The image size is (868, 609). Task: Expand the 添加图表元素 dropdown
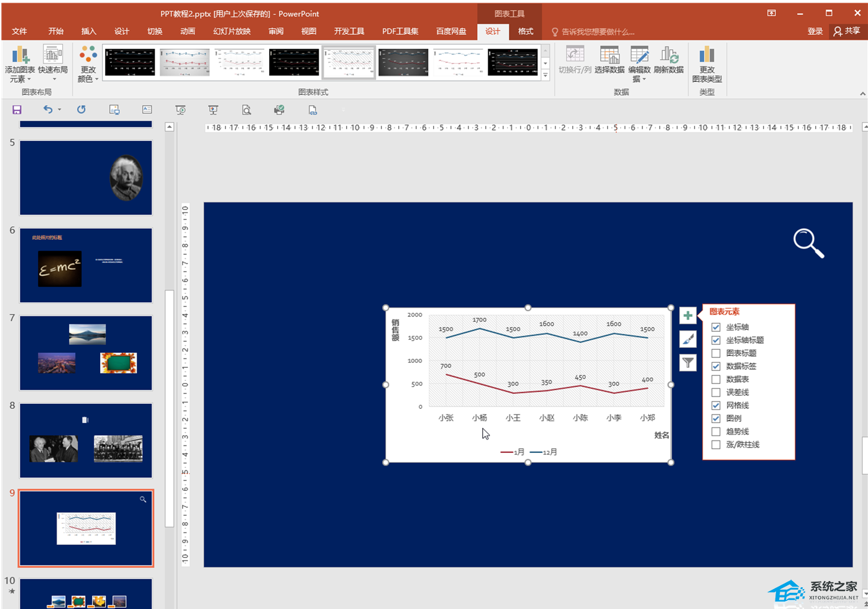(20, 65)
